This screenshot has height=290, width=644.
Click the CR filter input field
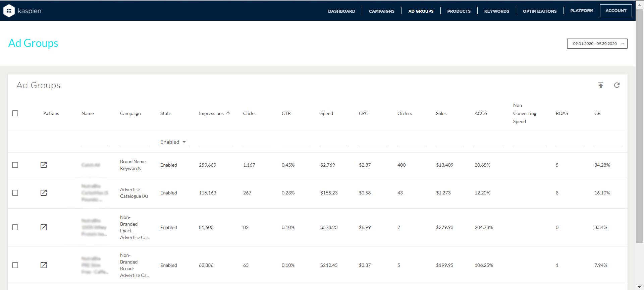pyautogui.click(x=608, y=142)
